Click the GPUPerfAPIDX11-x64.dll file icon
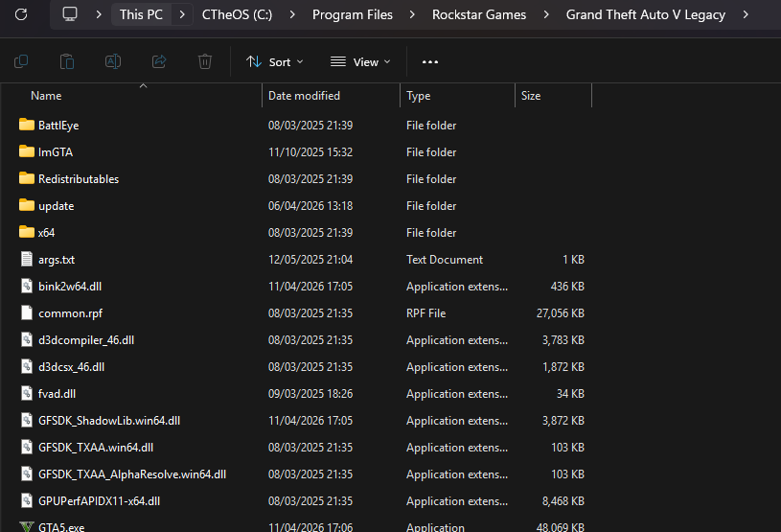Image resolution: width=781 pixels, height=532 pixels. point(27,501)
